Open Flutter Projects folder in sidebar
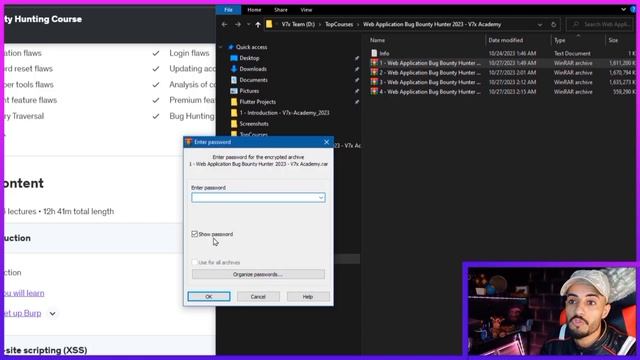Viewport: 640px width, 360px height. tap(258, 102)
